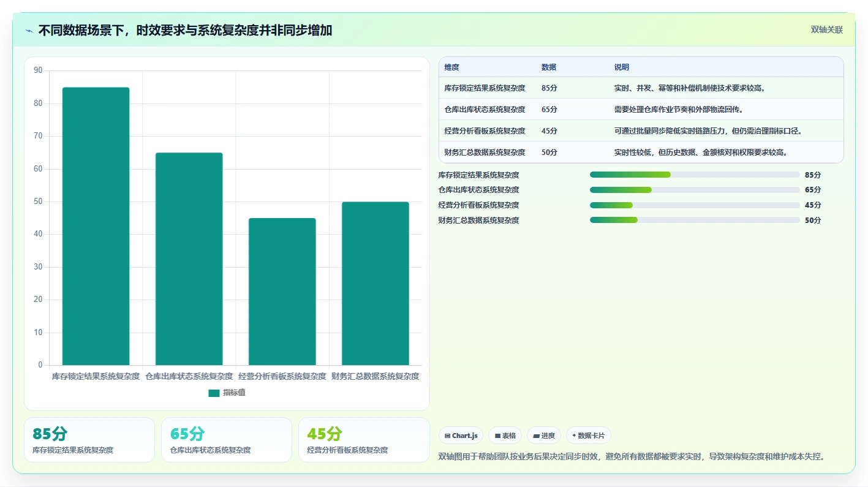Click the 财务汇总数据系统复杂度 bar in the chart
This screenshot has width=868, height=487.
pyautogui.click(x=376, y=284)
